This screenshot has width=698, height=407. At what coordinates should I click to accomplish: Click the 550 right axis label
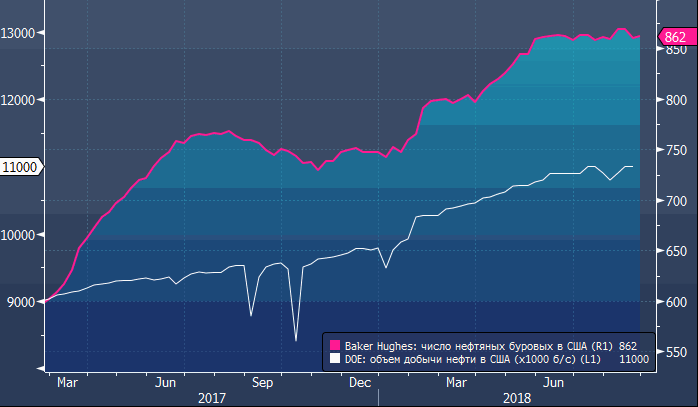(674, 352)
